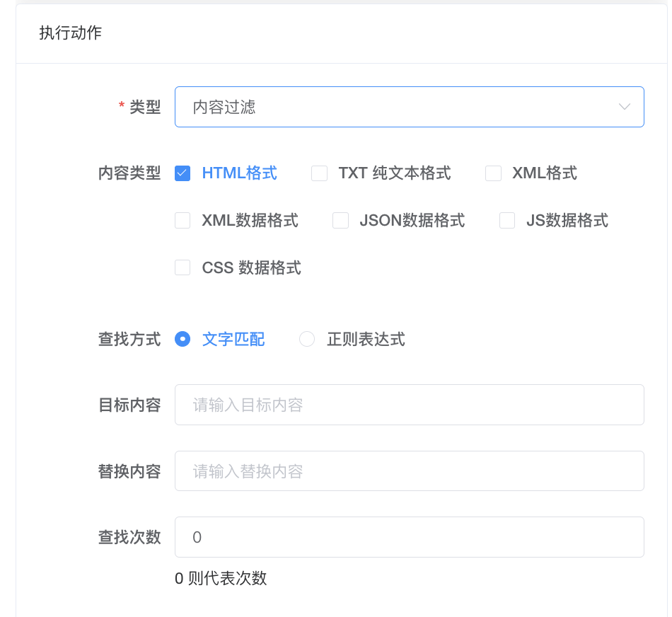The image size is (672, 617).
Task: Check the XML格式 option
Action: (x=493, y=173)
